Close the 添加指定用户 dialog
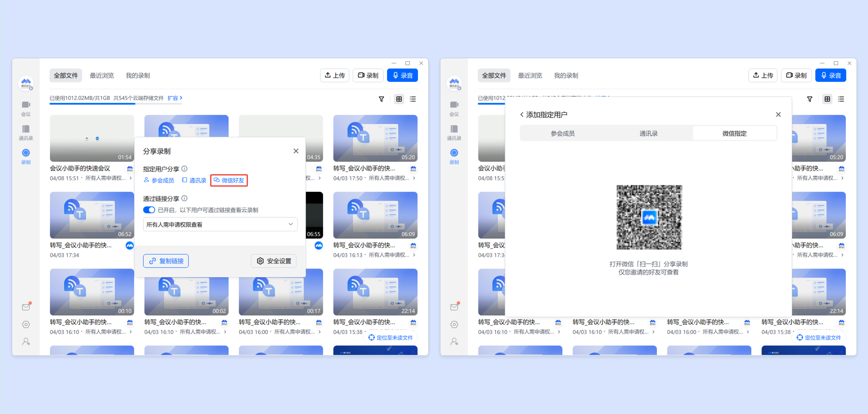868x414 pixels. click(778, 115)
